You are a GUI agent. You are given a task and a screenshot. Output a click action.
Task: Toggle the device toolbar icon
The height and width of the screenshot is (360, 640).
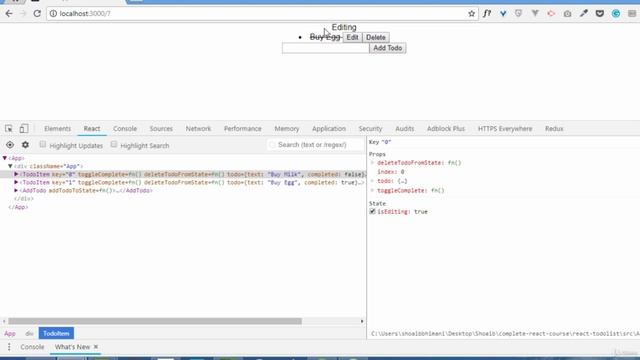[x=24, y=129]
